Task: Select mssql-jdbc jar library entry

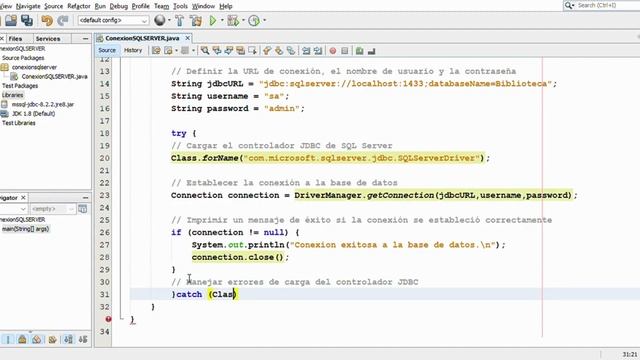Action: pyautogui.click(x=42, y=104)
